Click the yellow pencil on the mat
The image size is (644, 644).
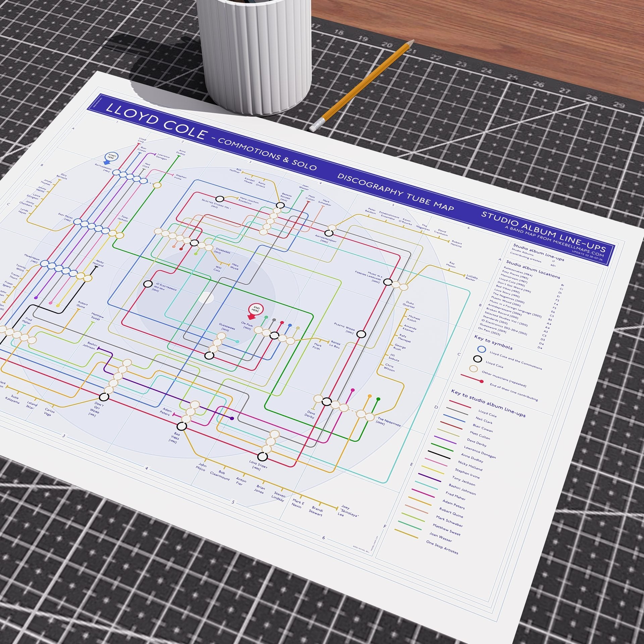362,85
